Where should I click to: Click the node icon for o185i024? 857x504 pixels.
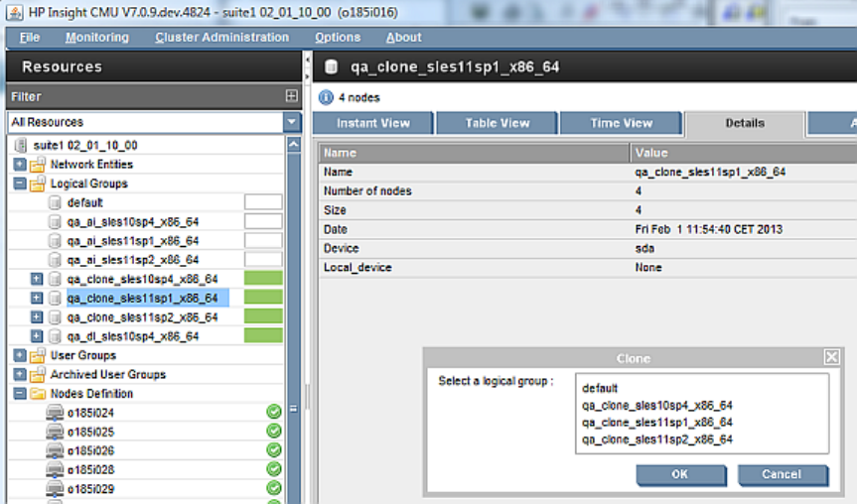(56, 413)
